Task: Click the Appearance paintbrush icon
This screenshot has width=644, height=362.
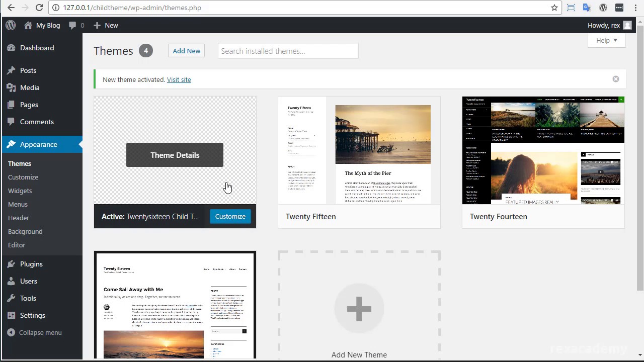Action: 11,144
